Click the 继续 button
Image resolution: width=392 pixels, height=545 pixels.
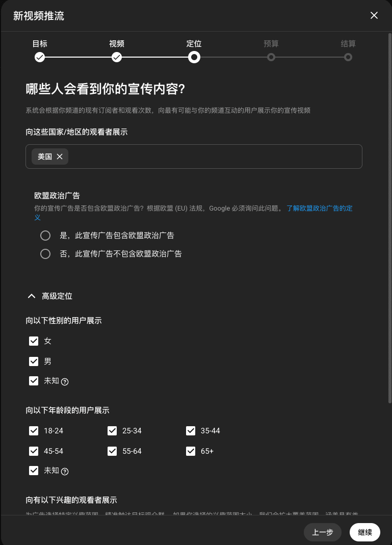click(x=364, y=532)
